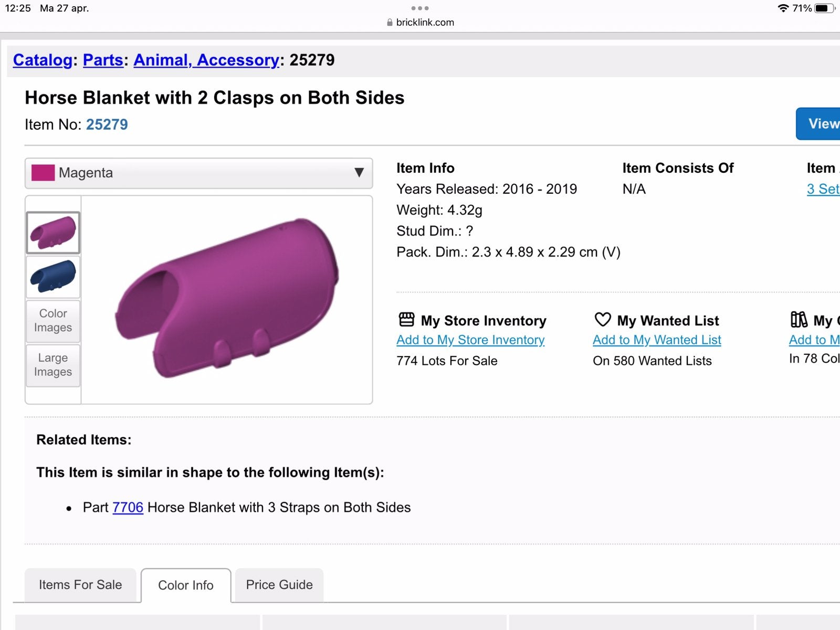Open Color Images view

click(53, 321)
